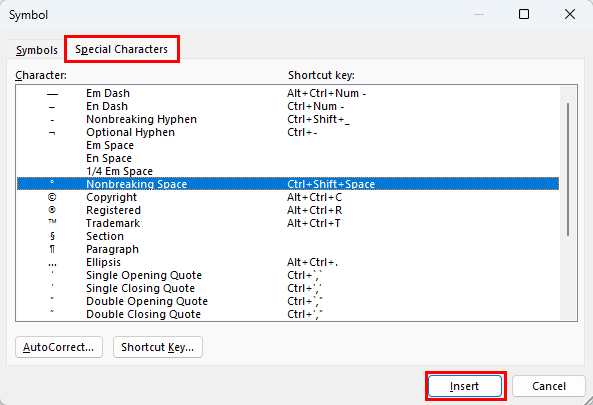
Task: Open the AutoCorrect dialog
Action: click(59, 347)
